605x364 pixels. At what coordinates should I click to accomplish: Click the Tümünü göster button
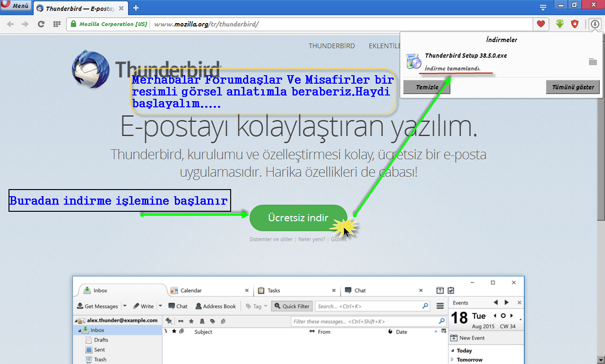coord(573,87)
